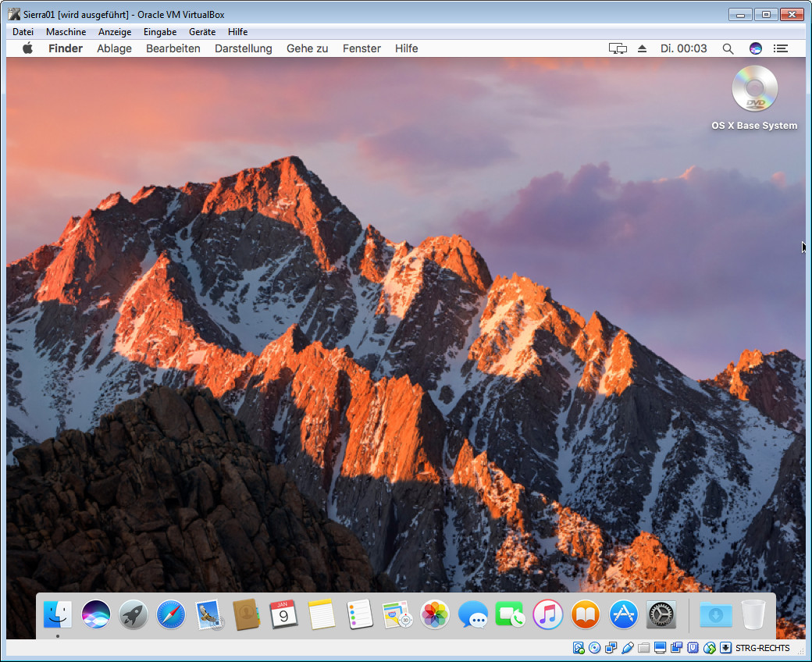
Task: Open Spotlight search magnifier in menu bar
Action: click(x=728, y=48)
